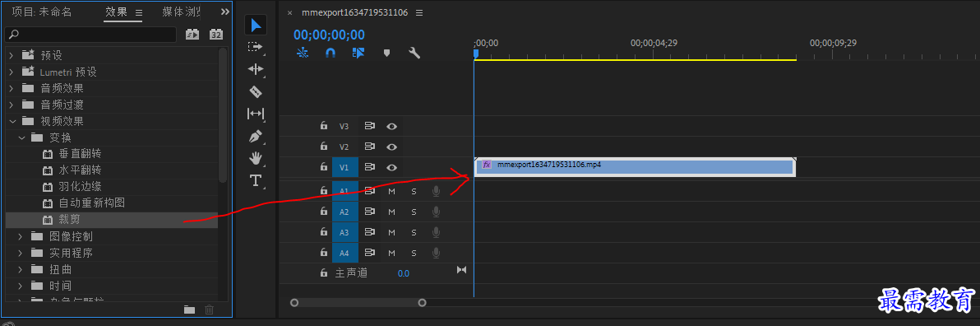Collapse the 视频效果 folder
Image resolution: width=980 pixels, height=326 pixels.
click(x=12, y=121)
